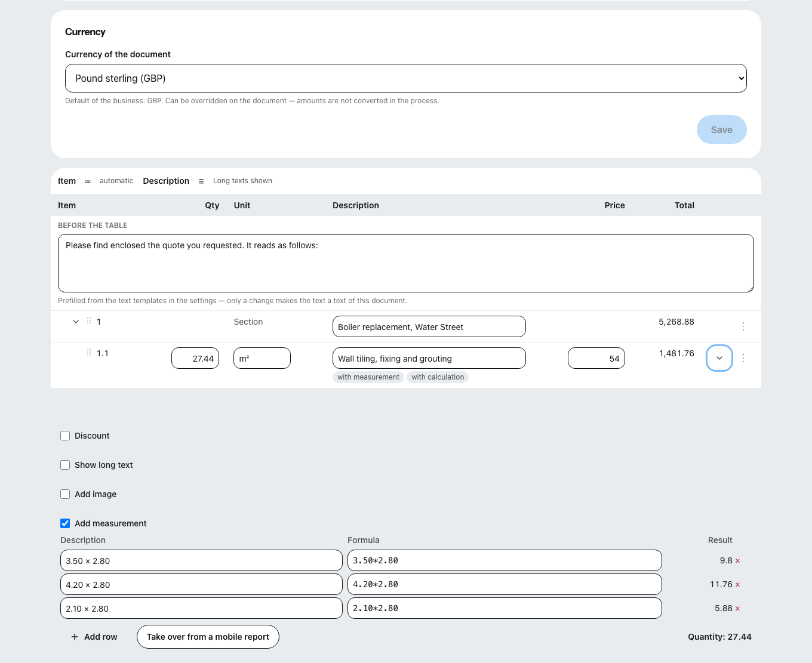Enable the Add image checkbox
Viewport: 812px width, 663px height.
point(65,494)
